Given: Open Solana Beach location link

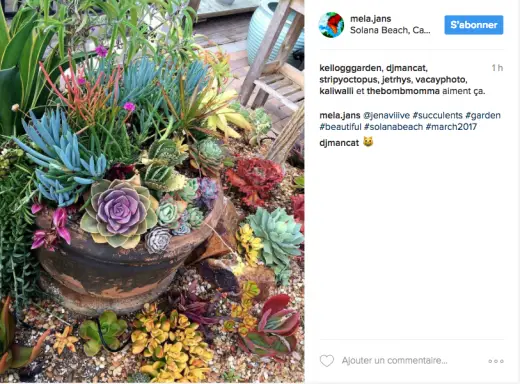Looking at the screenshot, I should click(x=390, y=30).
